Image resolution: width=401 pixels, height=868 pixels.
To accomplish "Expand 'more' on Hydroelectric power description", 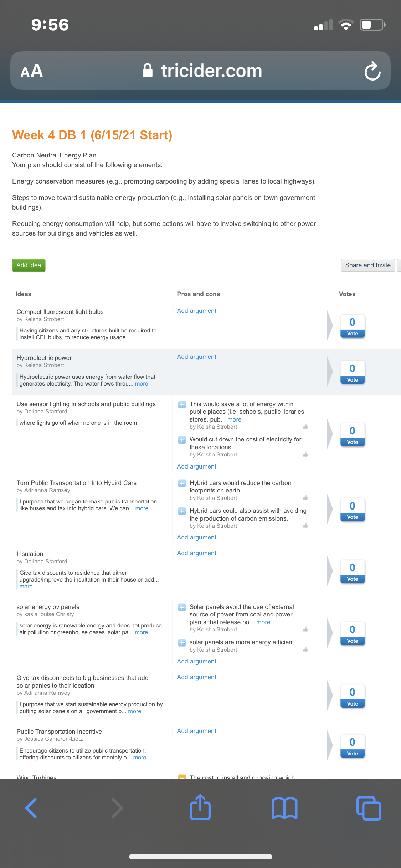I will pos(142,384).
